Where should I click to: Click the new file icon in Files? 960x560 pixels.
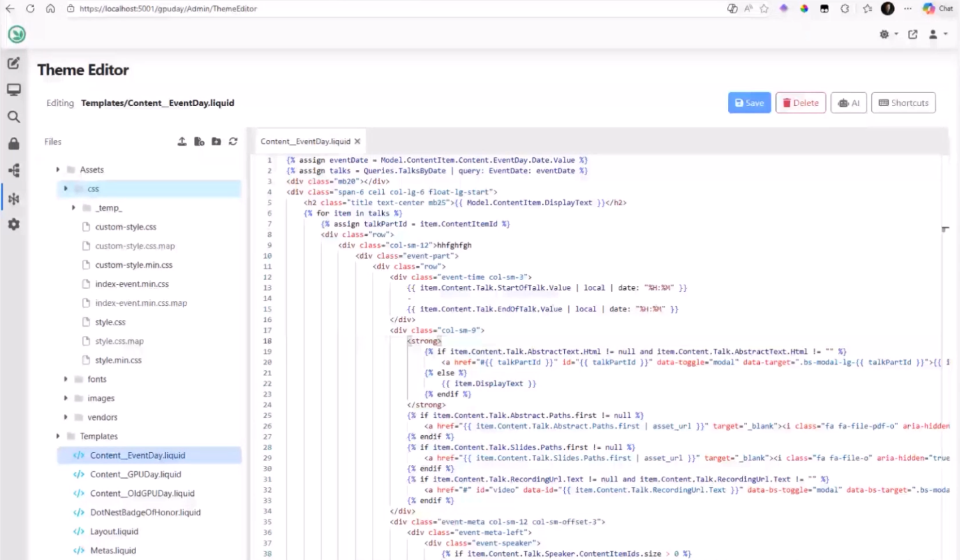(x=199, y=141)
